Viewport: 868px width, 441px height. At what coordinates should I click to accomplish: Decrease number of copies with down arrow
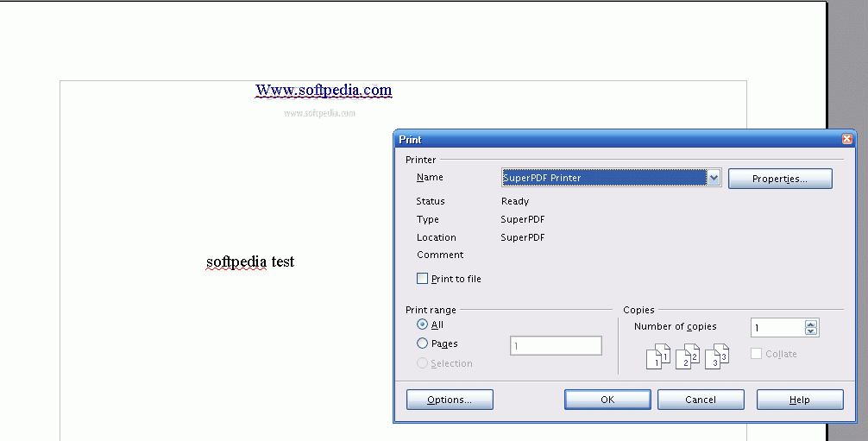click(811, 331)
